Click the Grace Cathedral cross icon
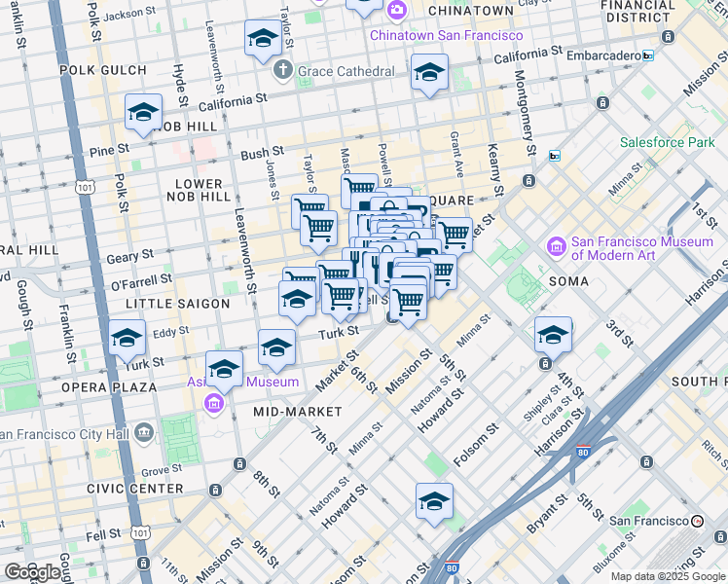The width and height of the screenshot is (728, 584). pyautogui.click(x=283, y=71)
